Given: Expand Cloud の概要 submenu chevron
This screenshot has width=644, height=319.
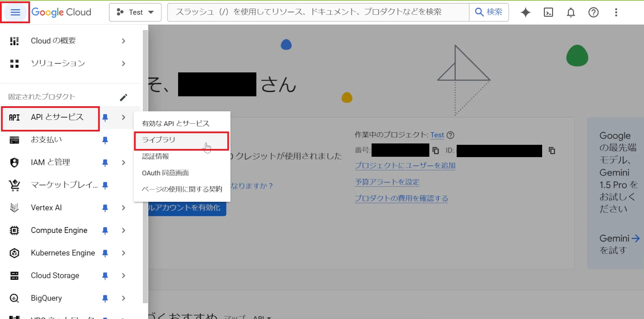Looking at the screenshot, I should 123,41.
